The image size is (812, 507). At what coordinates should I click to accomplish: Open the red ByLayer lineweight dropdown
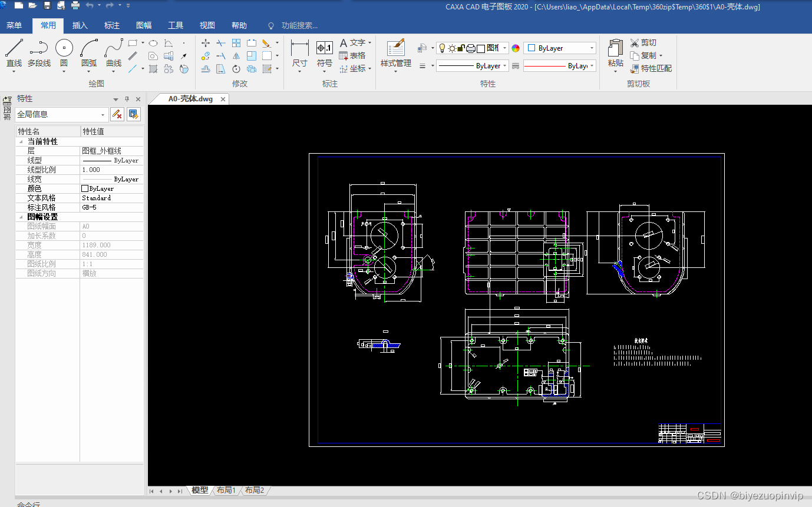pyautogui.click(x=560, y=66)
